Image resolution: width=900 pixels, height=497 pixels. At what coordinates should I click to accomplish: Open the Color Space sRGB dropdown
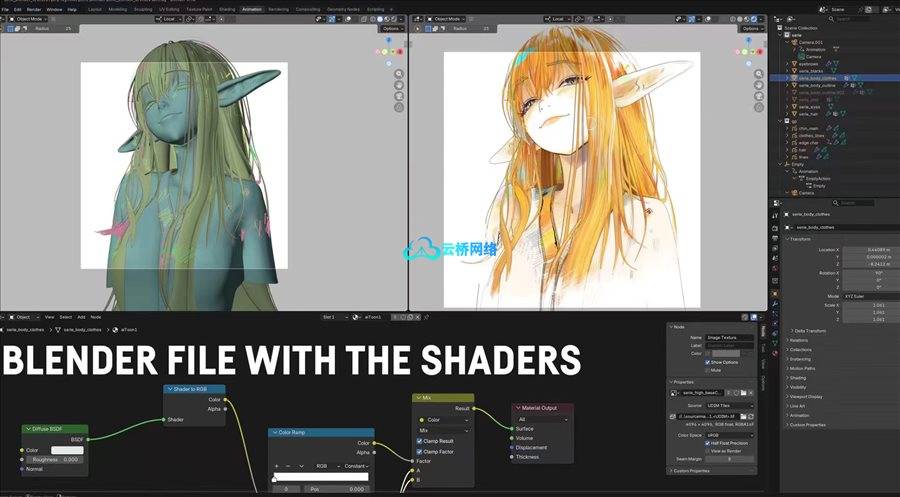730,435
